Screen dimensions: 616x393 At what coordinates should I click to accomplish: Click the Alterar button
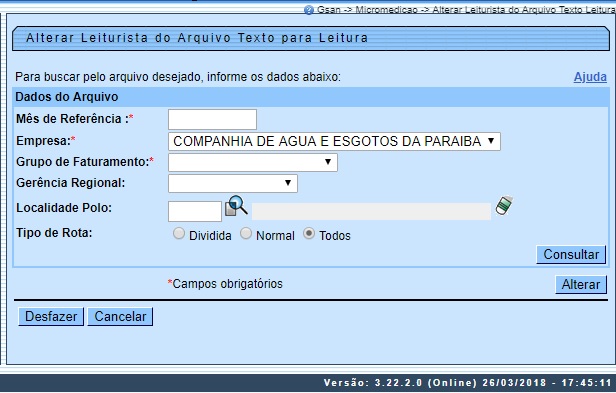click(x=581, y=285)
